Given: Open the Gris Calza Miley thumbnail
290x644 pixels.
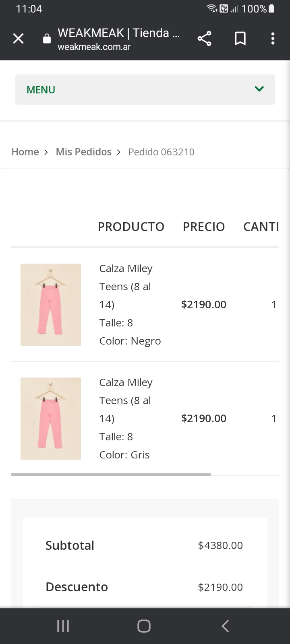Looking at the screenshot, I should (51, 419).
